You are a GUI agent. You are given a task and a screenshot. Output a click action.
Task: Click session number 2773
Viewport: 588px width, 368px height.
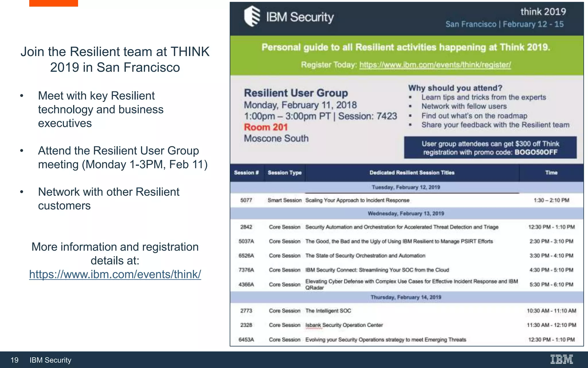coord(246,311)
